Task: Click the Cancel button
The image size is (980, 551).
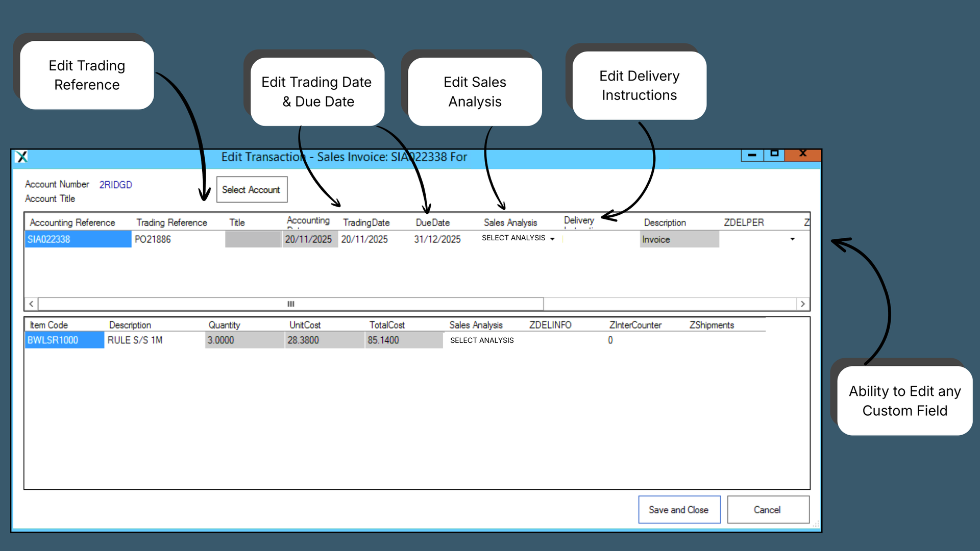Action: pos(768,510)
